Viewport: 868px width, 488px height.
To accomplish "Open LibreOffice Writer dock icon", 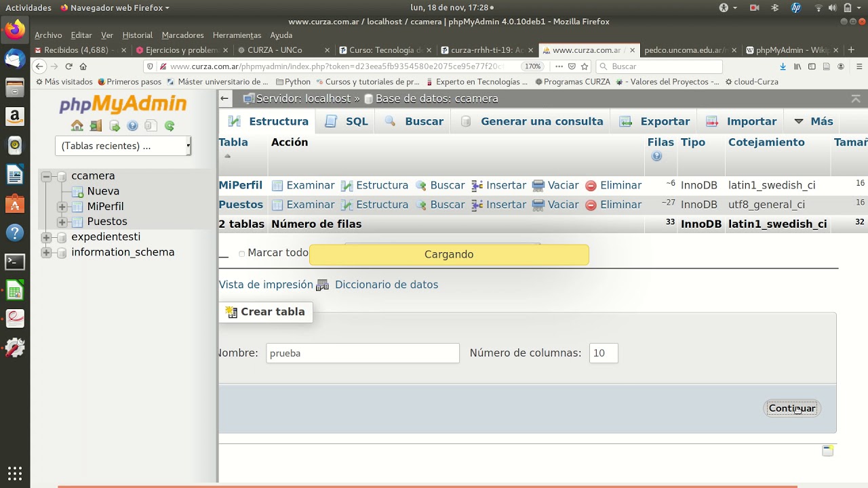I will tap(15, 175).
